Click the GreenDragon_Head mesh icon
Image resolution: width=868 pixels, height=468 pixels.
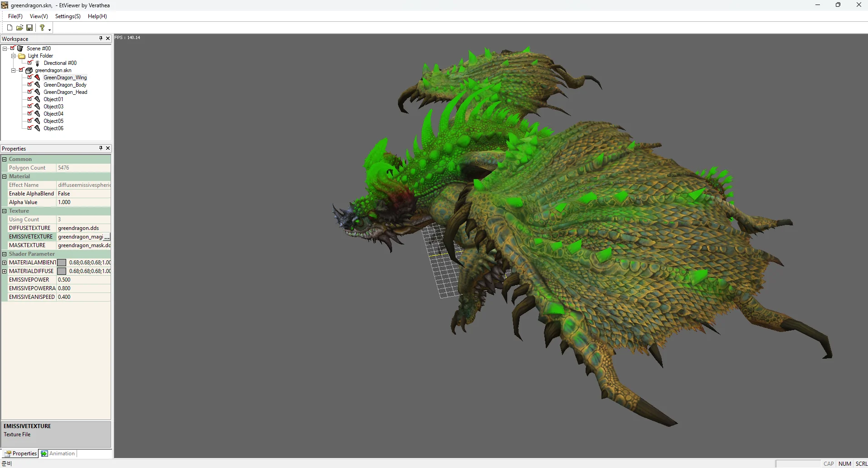tap(38, 92)
